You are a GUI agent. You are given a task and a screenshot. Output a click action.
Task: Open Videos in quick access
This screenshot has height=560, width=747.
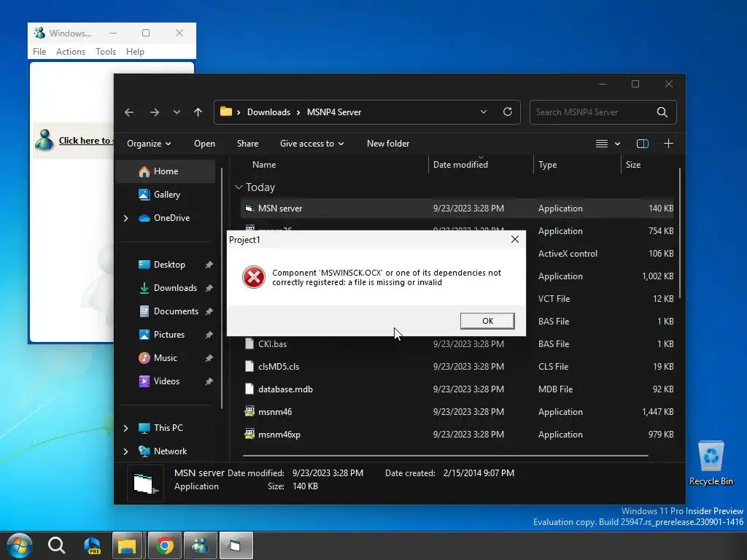pyautogui.click(x=166, y=381)
